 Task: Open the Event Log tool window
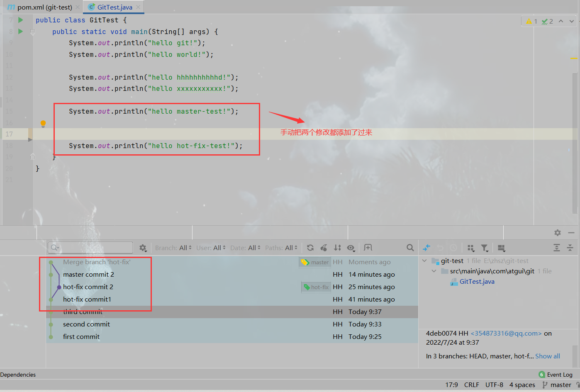[556, 375]
